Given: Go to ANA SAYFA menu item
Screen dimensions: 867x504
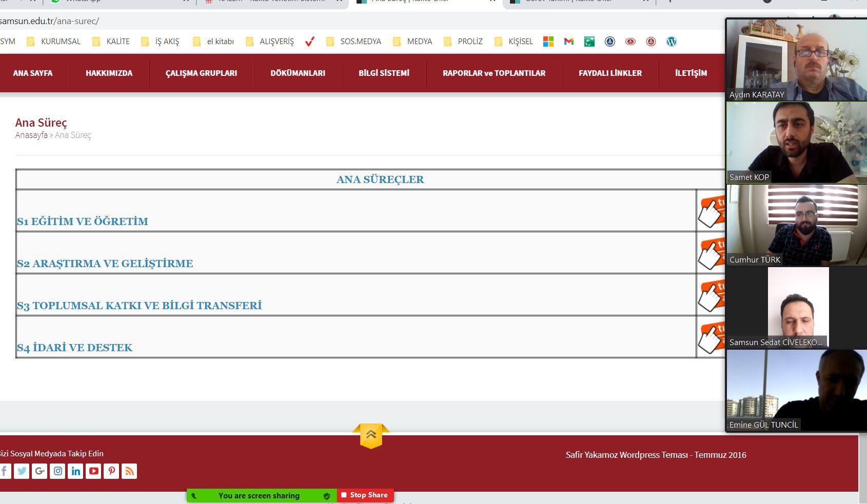Looking at the screenshot, I should coord(33,73).
